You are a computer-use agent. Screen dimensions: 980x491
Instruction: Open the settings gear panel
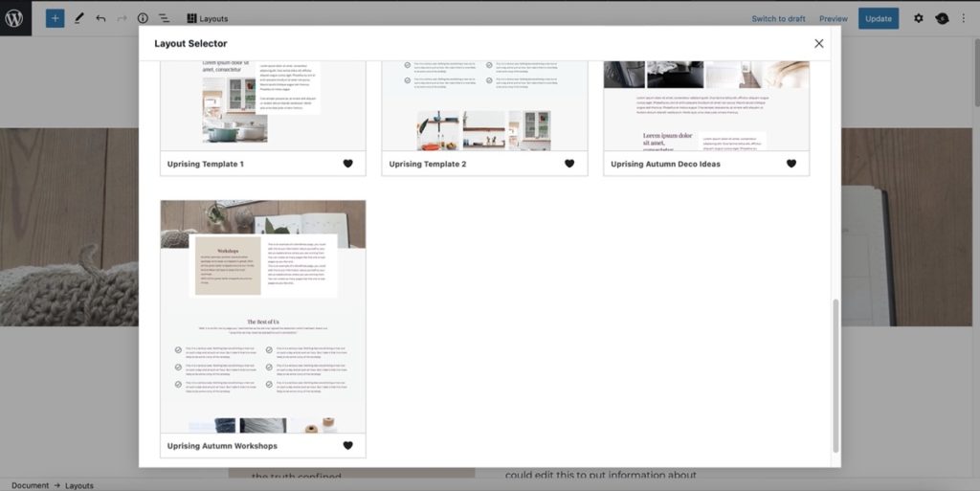pos(918,18)
